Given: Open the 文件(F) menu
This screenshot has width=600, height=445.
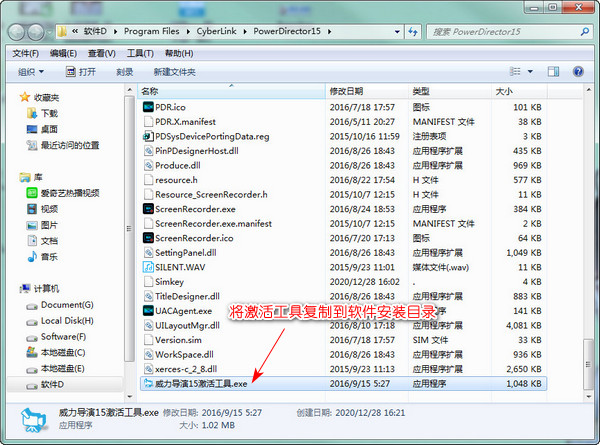Looking at the screenshot, I should point(26,54).
